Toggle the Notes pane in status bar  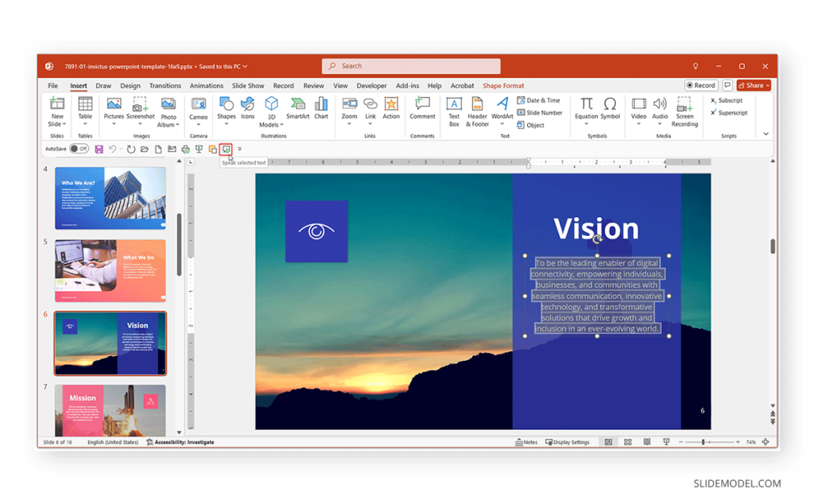pyautogui.click(x=526, y=442)
